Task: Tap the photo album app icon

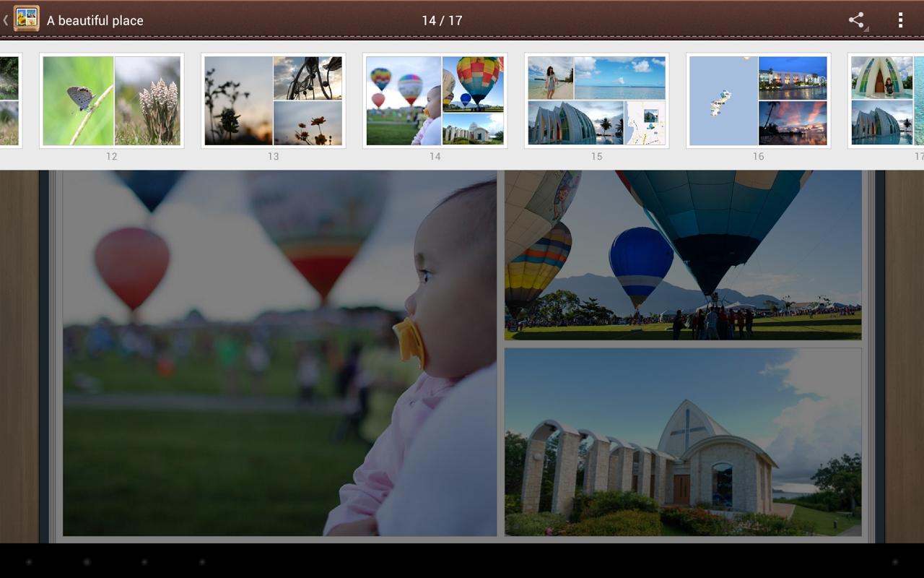Action: (x=27, y=20)
